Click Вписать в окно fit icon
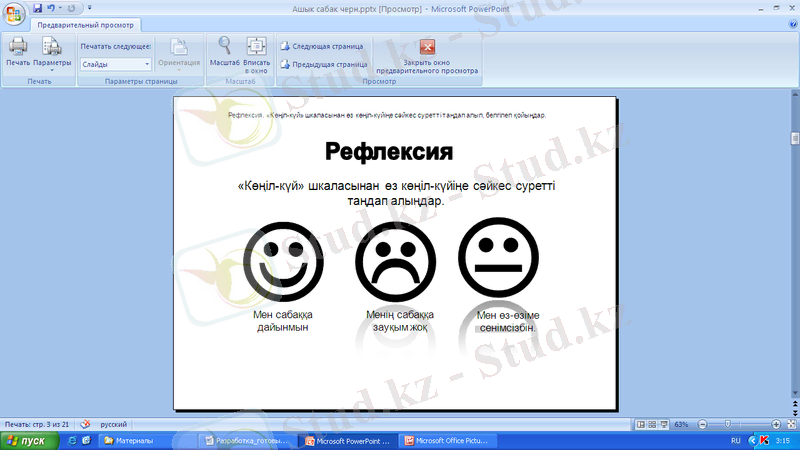This screenshot has width=800, height=450. [x=256, y=51]
